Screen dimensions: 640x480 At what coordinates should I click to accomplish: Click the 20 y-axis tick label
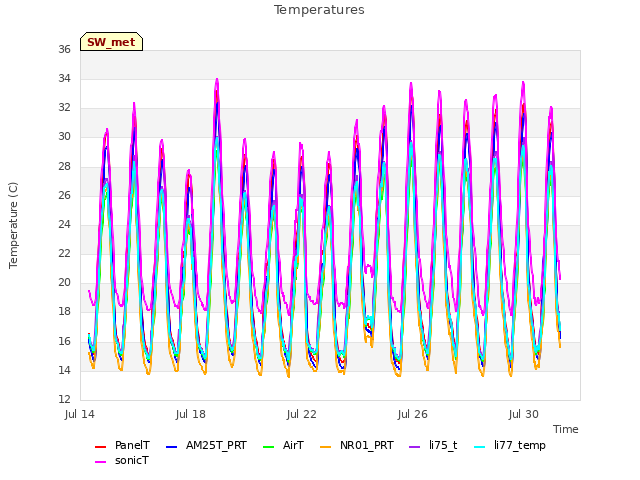click(x=64, y=282)
